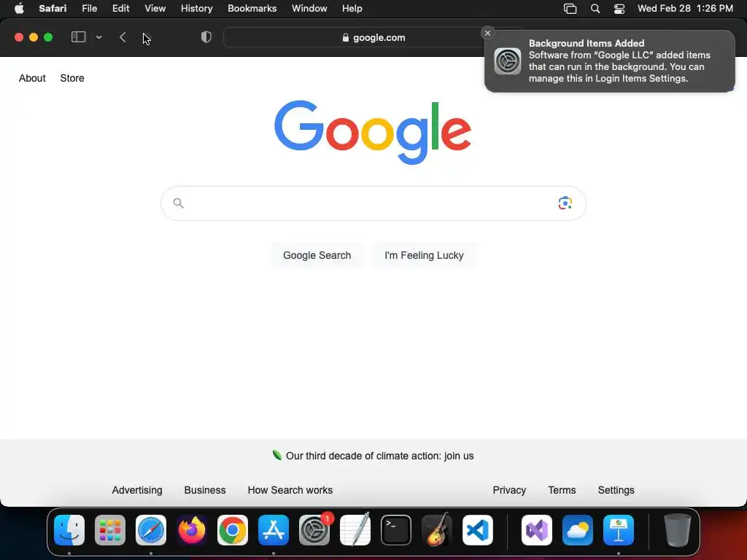This screenshot has height=560, width=747.
Task: Launch GarageBand from the Dock
Action: [437, 530]
